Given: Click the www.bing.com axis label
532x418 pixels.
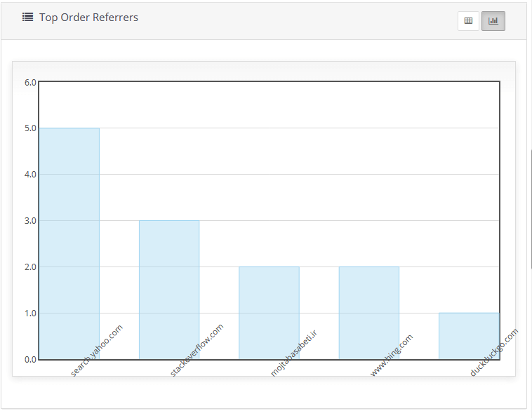Looking at the screenshot, I should click(392, 355).
